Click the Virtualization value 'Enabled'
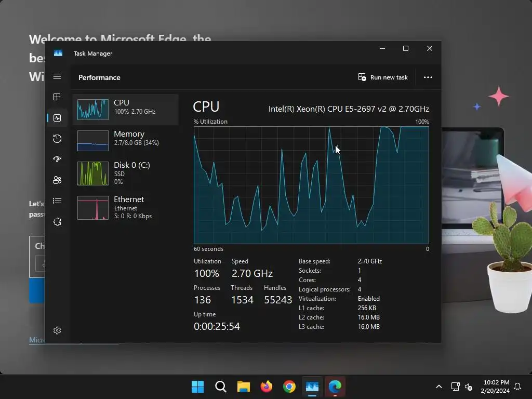The height and width of the screenshot is (399, 532). (x=368, y=299)
